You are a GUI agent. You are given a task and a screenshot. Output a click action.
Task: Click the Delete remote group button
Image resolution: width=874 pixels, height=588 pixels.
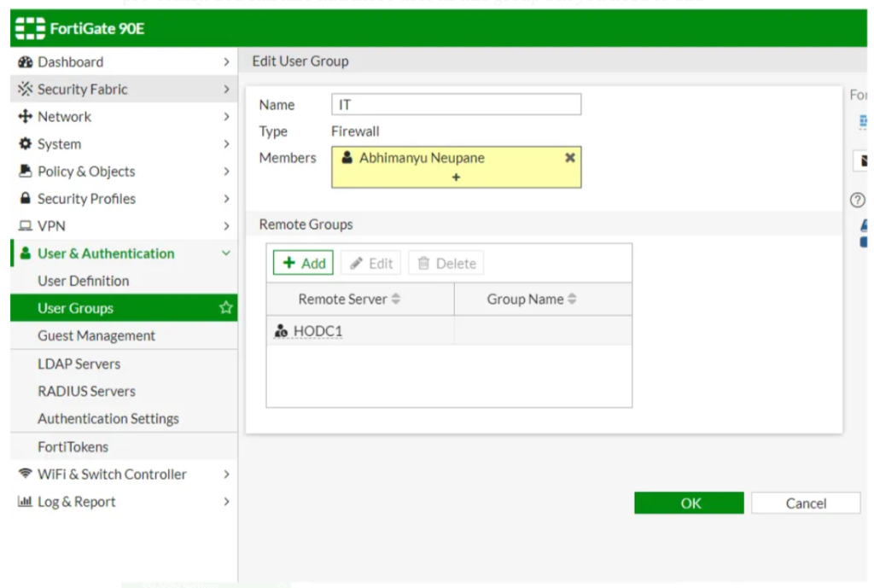(x=446, y=263)
